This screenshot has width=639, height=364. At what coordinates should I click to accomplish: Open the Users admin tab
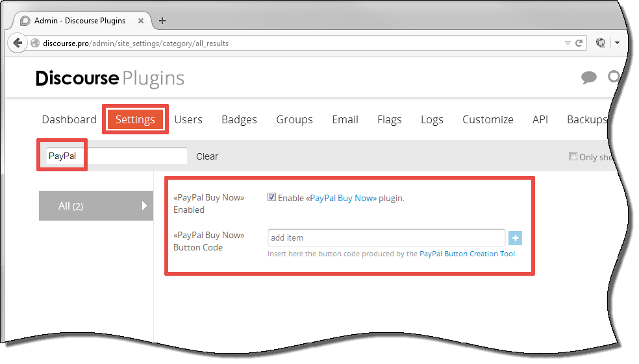click(188, 119)
